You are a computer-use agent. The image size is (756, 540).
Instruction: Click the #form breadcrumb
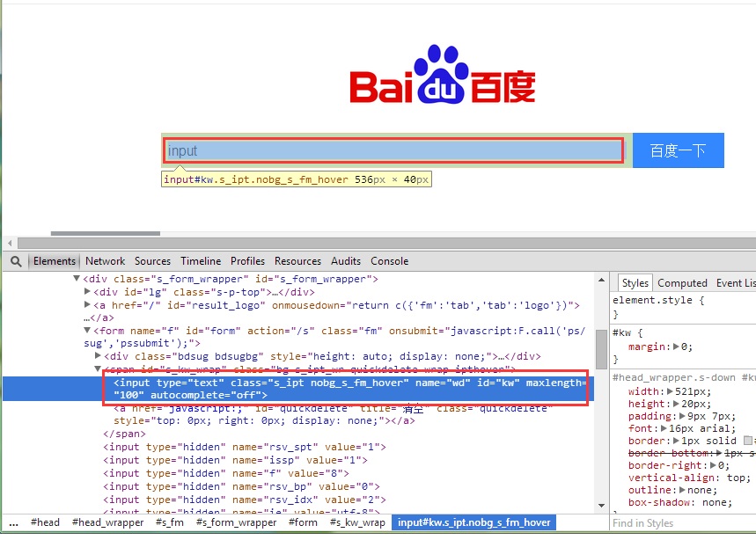(303, 522)
